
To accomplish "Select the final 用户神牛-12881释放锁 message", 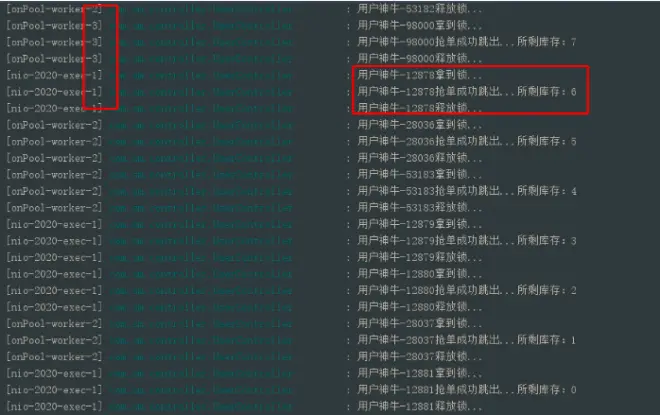I will click(420, 406).
